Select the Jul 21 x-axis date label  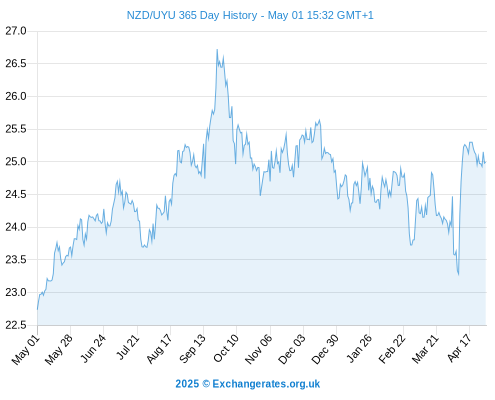click(128, 348)
